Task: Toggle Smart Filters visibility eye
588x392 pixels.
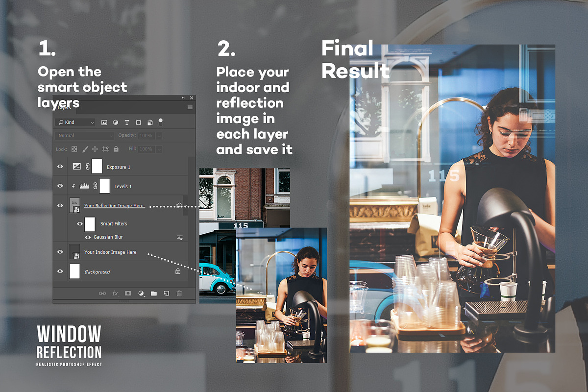Action: 80,223
